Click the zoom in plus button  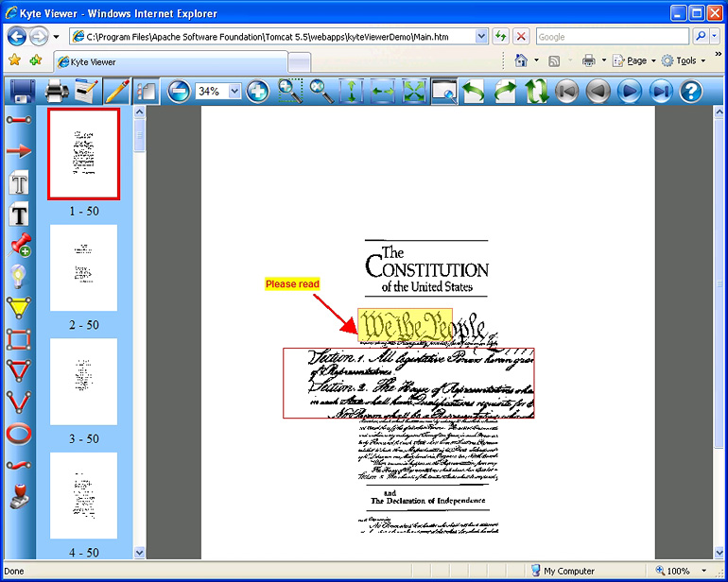(258, 91)
